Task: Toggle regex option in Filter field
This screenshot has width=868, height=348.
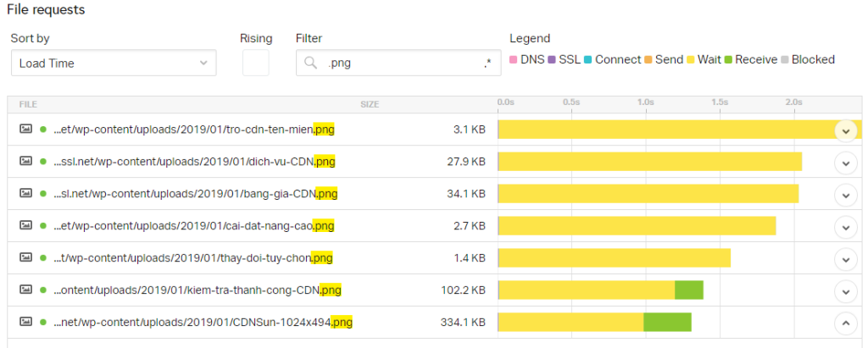Action: pos(487,63)
